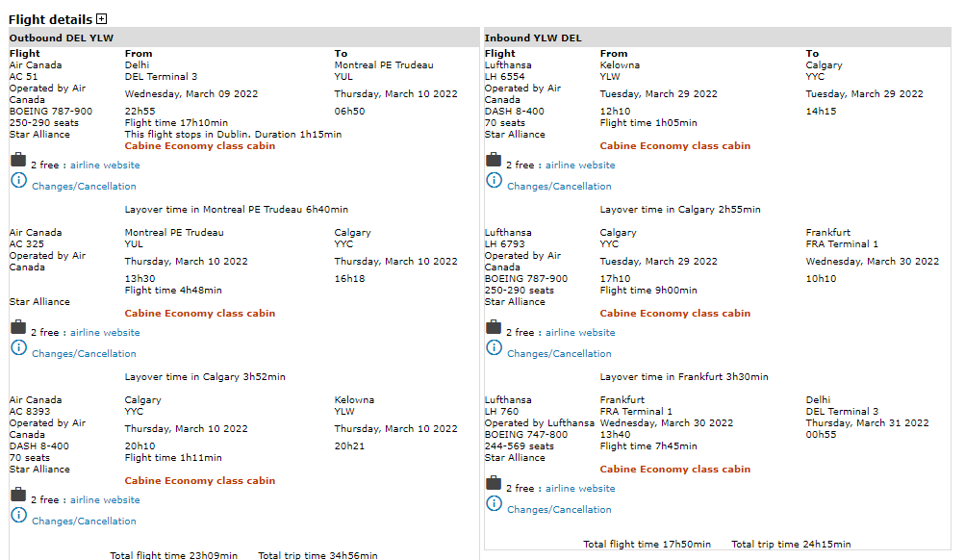This screenshot has height=560, width=965.
Task: Click the baggage icon for flight AC 51
Action: [x=18, y=161]
